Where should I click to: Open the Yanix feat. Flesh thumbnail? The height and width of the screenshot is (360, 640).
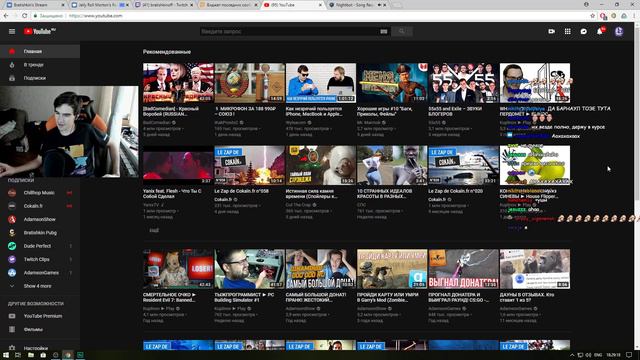pyautogui.click(x=178, y=165)
